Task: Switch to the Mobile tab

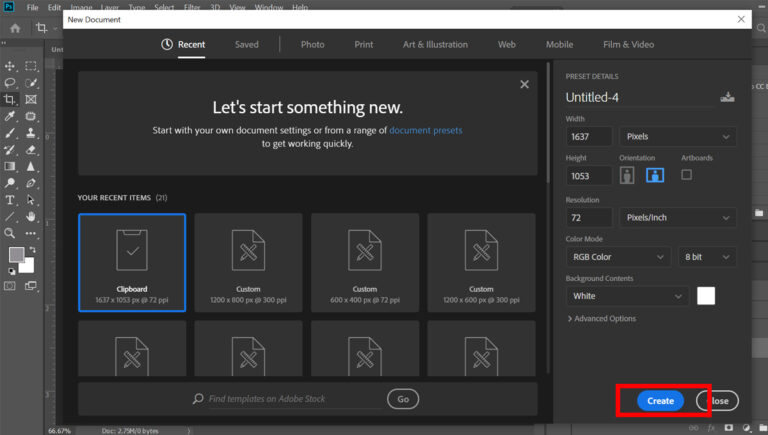Action: pyautogui.click(x=559, y=45)
